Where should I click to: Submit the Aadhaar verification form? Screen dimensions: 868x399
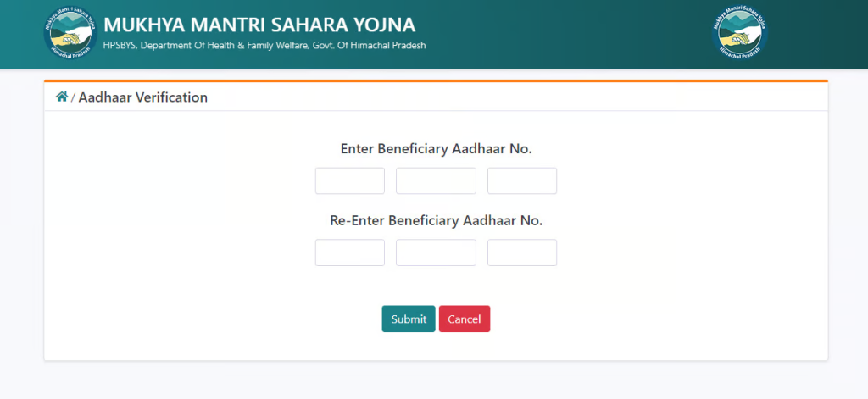tap(409, 319)
